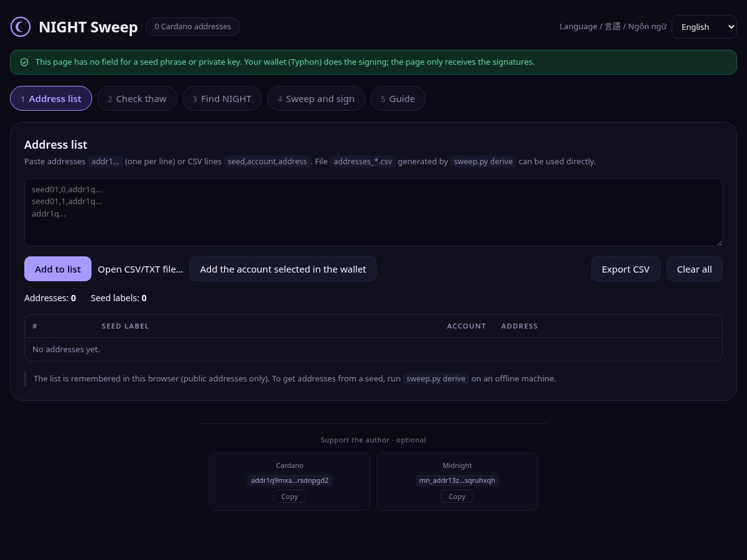
Task: Click the shield check icon in green banner
Action: click(24, 62)
